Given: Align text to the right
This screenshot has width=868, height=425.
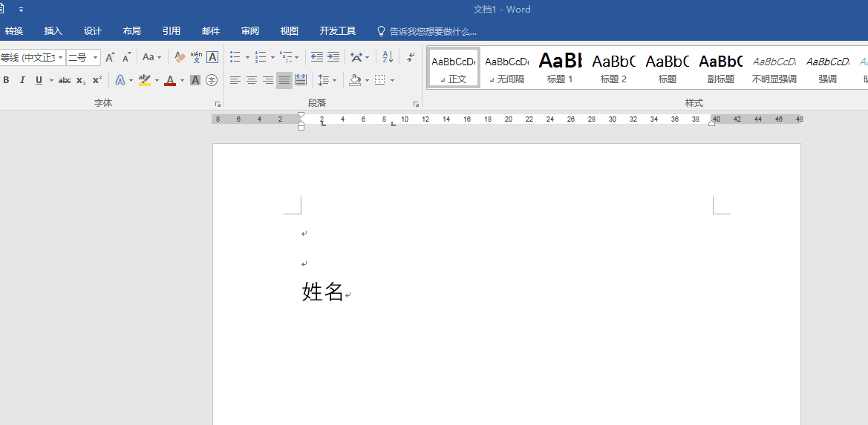Looking at the screenshot, I should (268, 80).
